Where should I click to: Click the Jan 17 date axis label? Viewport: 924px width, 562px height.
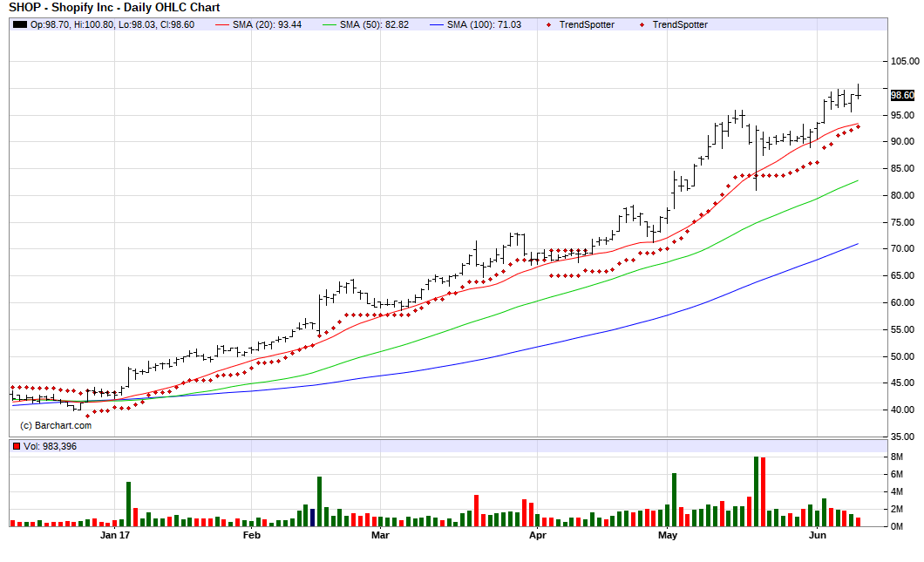(x=115, y=536)
